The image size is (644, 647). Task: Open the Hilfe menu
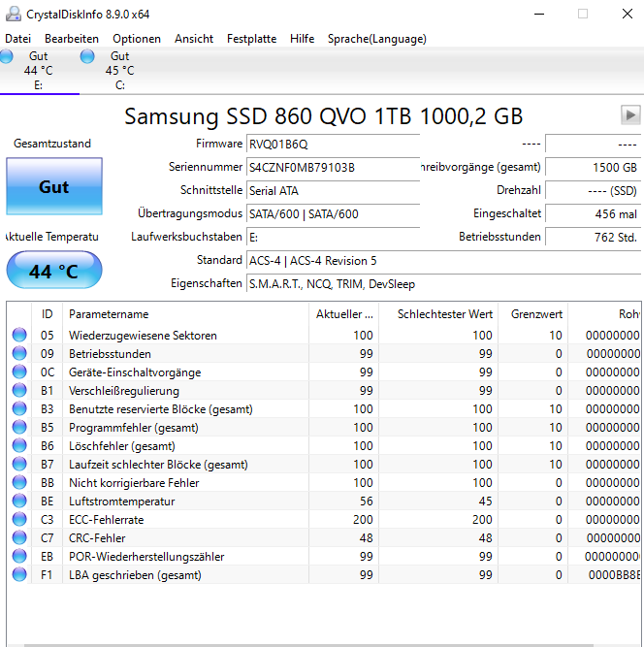pos(302,39)
